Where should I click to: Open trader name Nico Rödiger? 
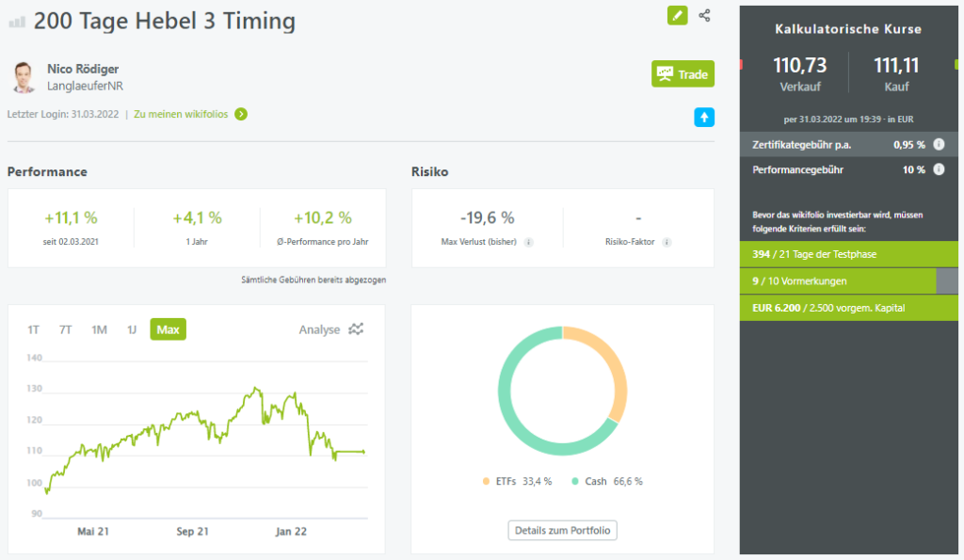click(83, 69)
